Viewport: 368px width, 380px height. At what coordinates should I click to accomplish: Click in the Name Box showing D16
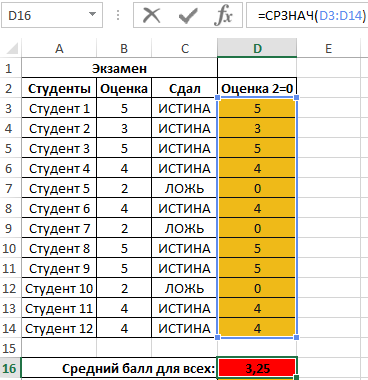(x=51, y=15)
